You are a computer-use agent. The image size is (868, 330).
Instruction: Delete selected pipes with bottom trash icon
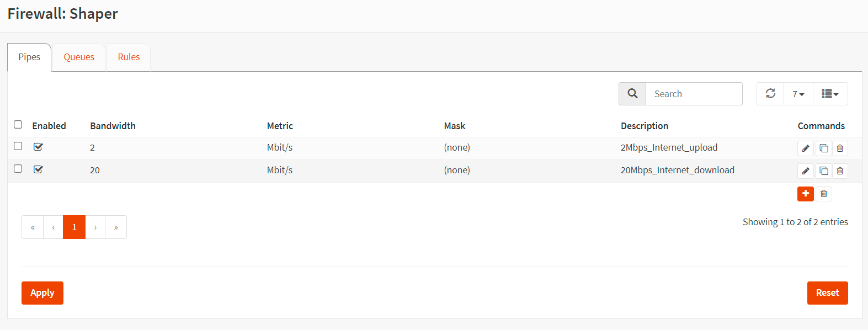point(824,194)
